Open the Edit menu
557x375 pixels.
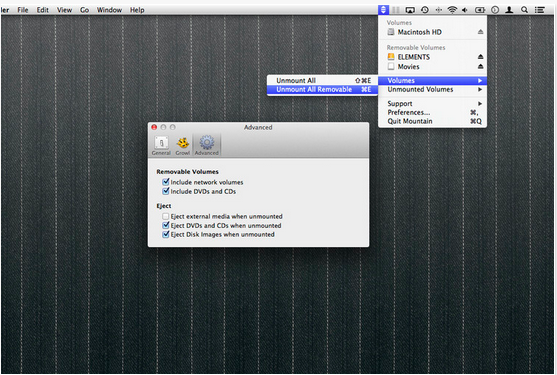tap(43, 10)
